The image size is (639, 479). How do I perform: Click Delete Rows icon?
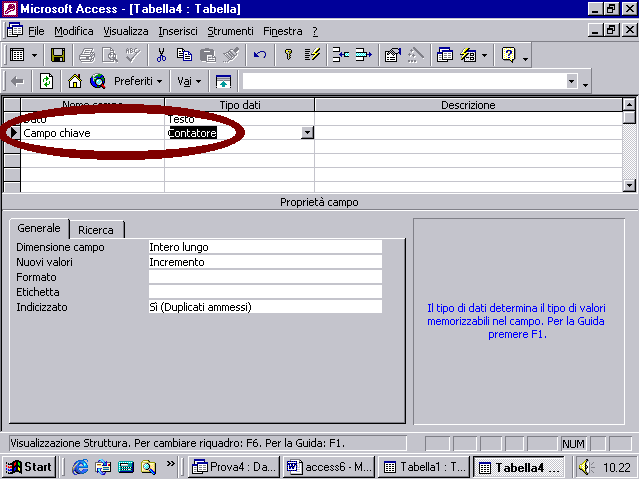click(364, 55)
